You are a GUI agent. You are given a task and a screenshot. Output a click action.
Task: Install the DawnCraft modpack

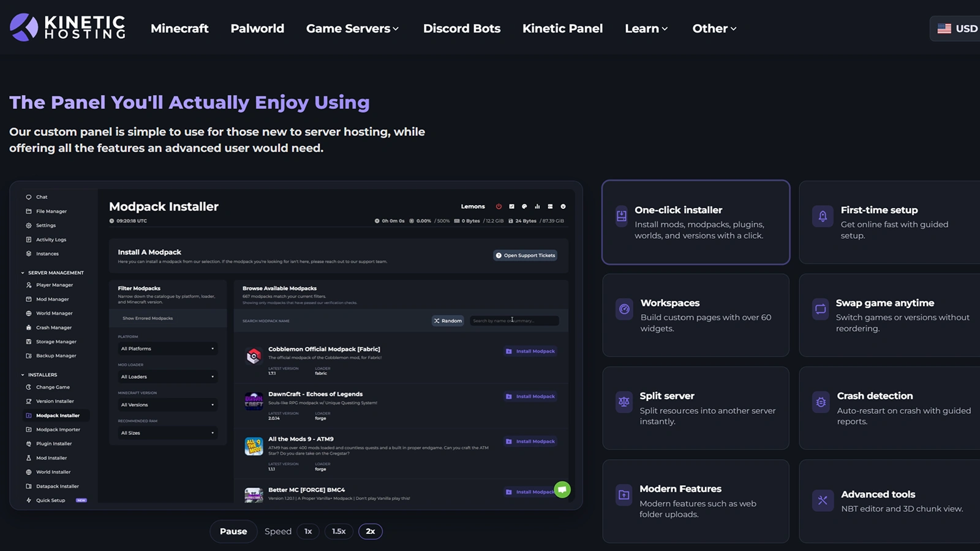[530, 397]
